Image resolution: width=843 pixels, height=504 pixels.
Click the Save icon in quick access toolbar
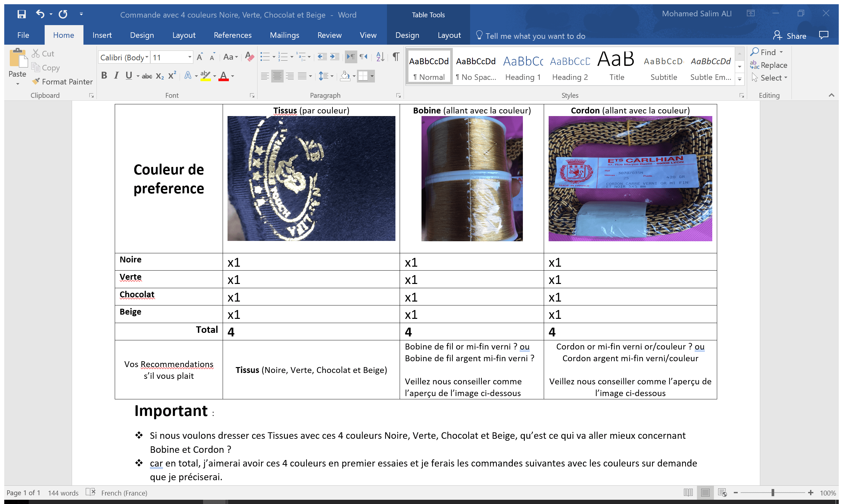[x=22, y=14]
